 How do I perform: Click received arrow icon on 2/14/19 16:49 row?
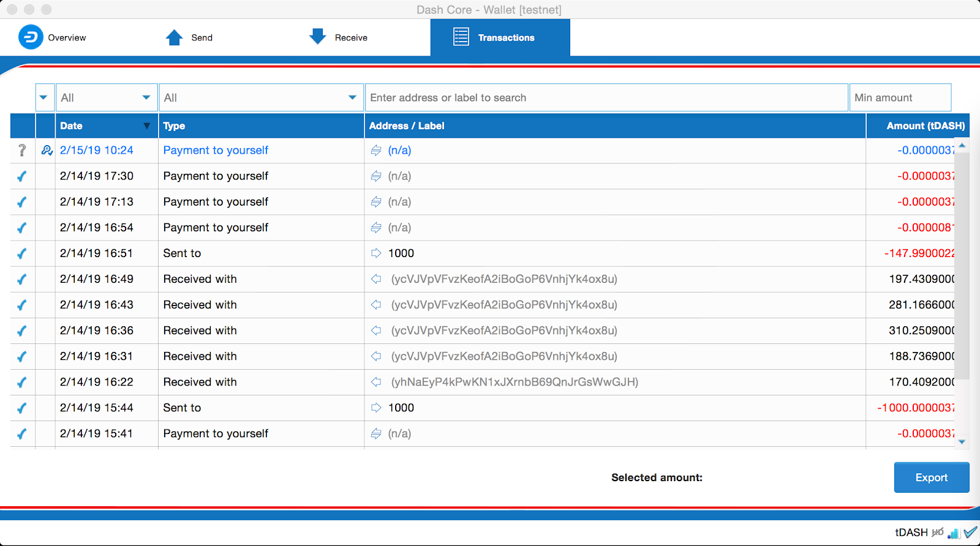[376, 279]
